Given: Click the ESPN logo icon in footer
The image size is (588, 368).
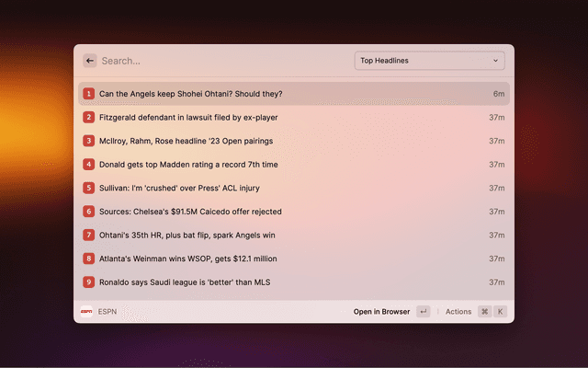Looking at the screenshot, I should tap(86, 312).
